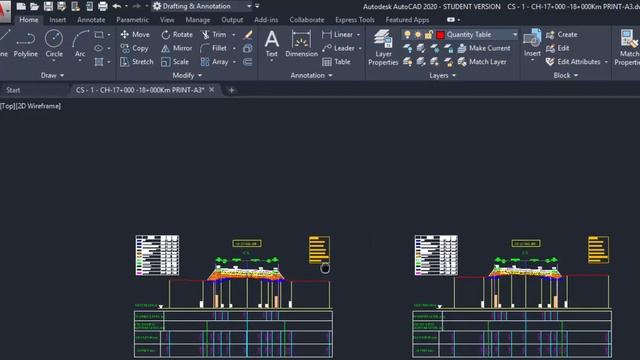
Task: Open the Layer Properties manager
Action: coord(383,47)
